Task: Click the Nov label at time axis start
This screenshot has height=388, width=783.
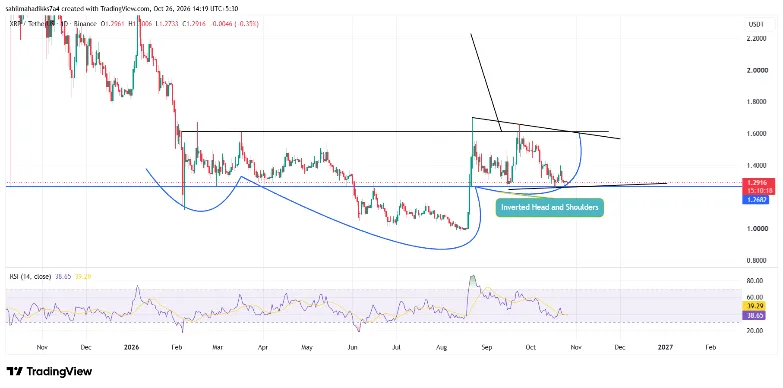Action: tap(42, 347)
